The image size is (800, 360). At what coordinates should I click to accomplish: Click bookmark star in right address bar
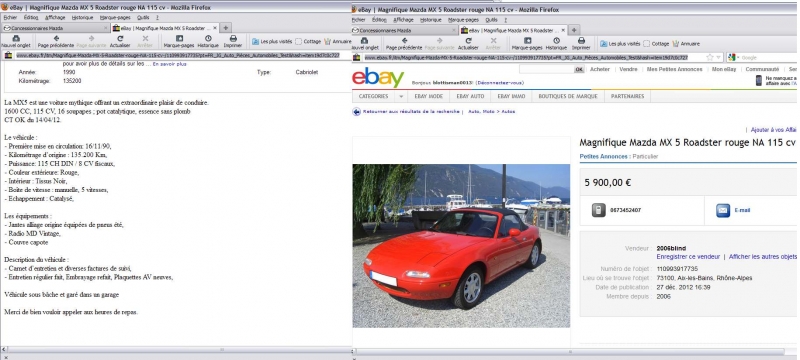(x=710, y=58)
